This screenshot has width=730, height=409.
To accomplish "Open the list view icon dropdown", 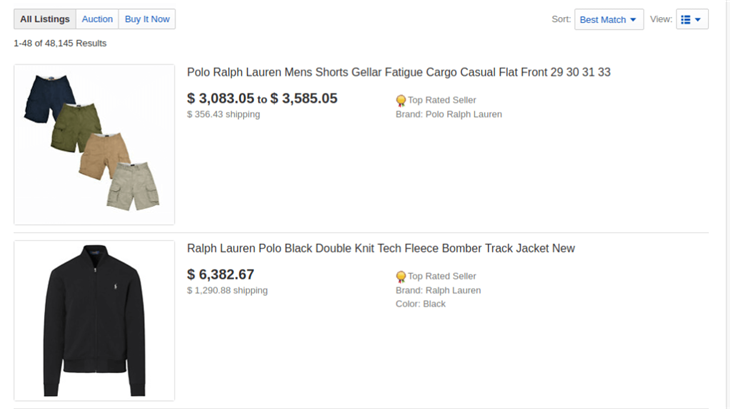I will tap(686, 19).
